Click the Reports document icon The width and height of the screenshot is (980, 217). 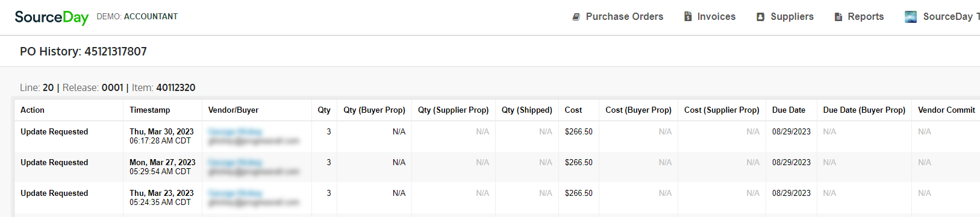pyautogui.click(x=838, y=17)
